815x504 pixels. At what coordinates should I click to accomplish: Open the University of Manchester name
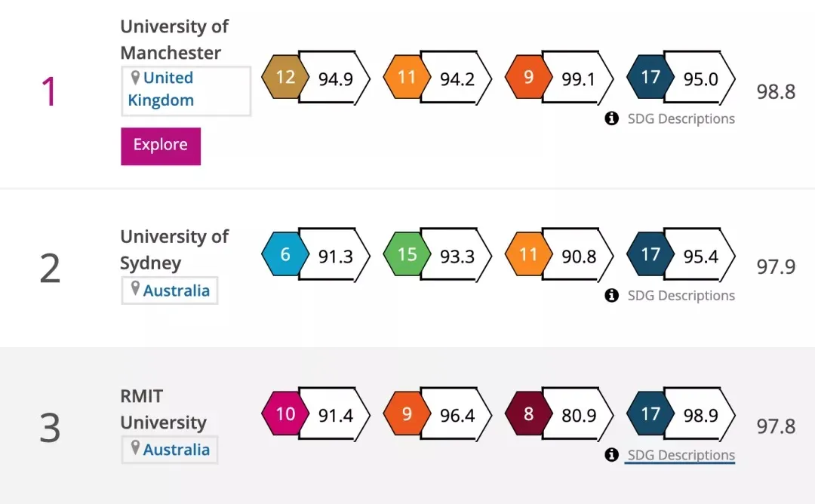tap(174, 39)
